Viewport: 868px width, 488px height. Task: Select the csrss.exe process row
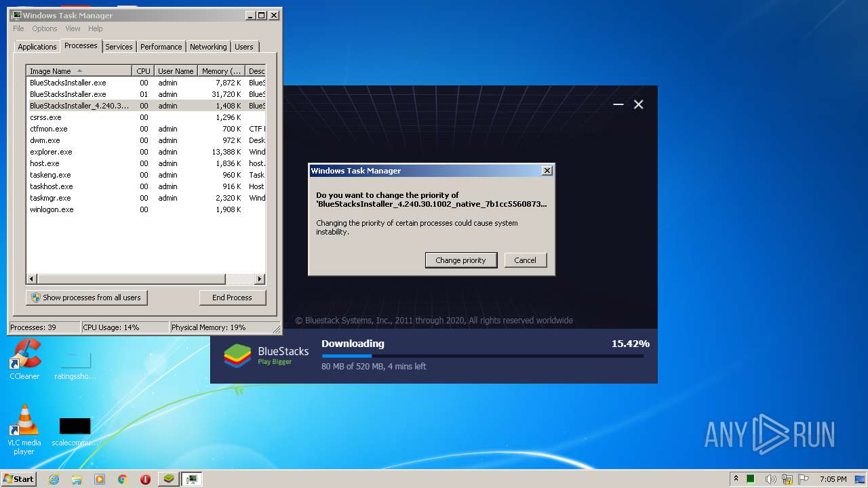tap(146, 117)
